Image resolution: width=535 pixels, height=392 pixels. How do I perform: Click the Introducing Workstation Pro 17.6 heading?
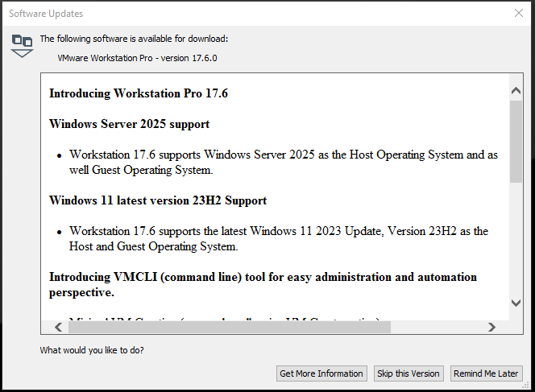click(139, 93)
